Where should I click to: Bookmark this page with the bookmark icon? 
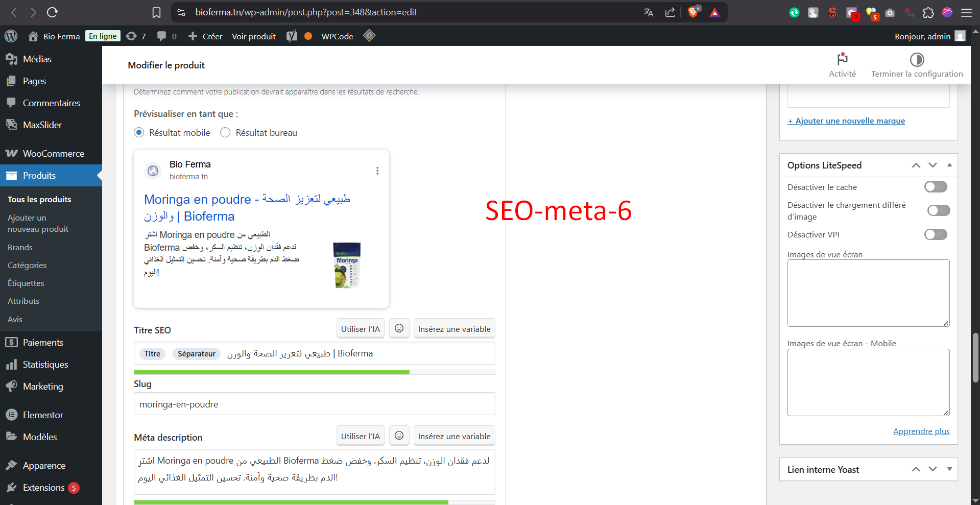click(x=157, y=12)
